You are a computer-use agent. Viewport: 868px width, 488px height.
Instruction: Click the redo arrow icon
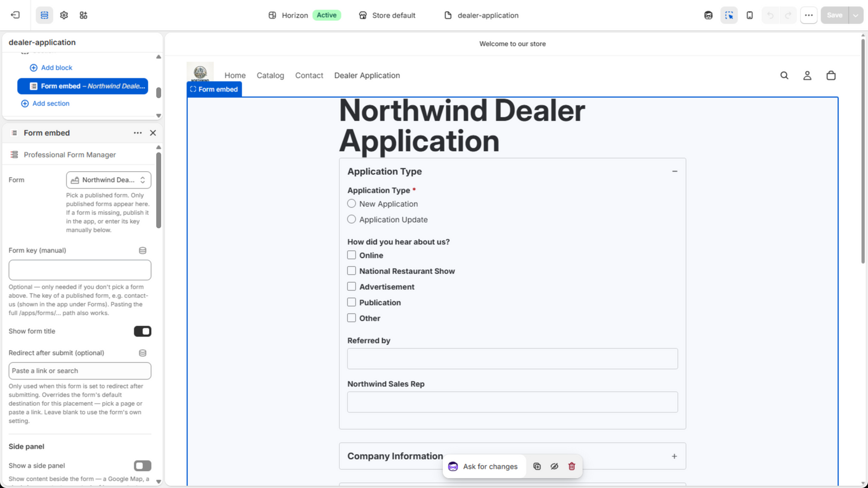(788, 15)
